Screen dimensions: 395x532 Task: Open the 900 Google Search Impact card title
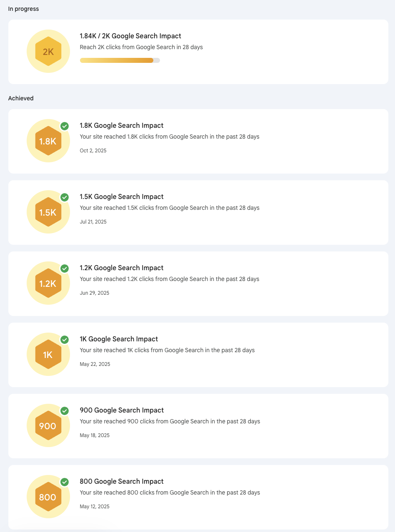pos(122,410)
